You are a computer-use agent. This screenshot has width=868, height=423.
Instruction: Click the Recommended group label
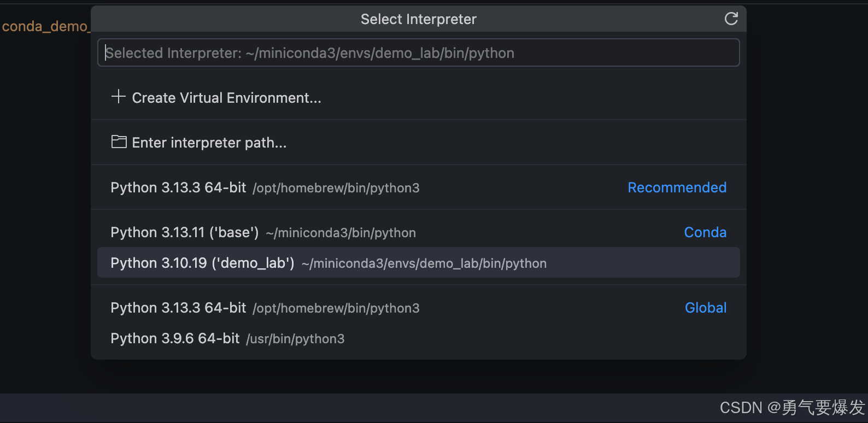(x=677, y=187)
